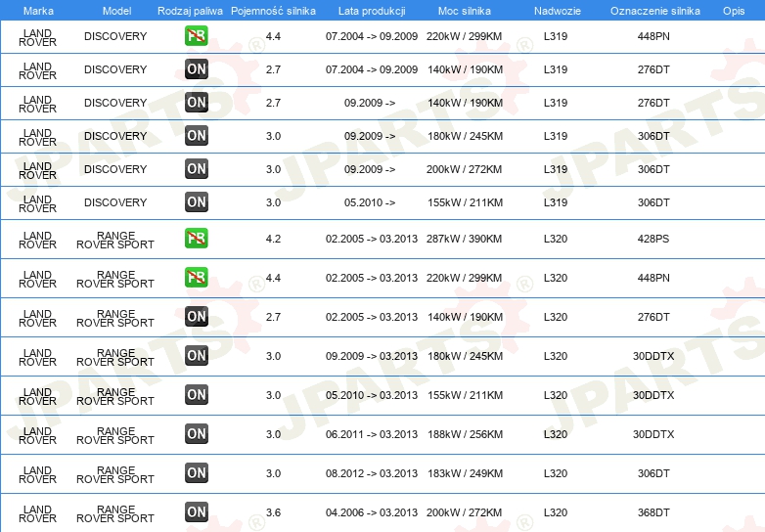The image size is (765, 532).
Task: Click the 4.4 capacity in the Discovery row
Action: pos(273,36)
